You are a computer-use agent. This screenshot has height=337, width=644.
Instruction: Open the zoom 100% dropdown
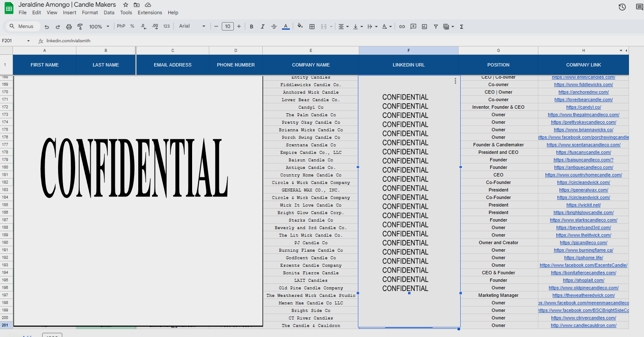pyautogui.click(x=99, y=26)
